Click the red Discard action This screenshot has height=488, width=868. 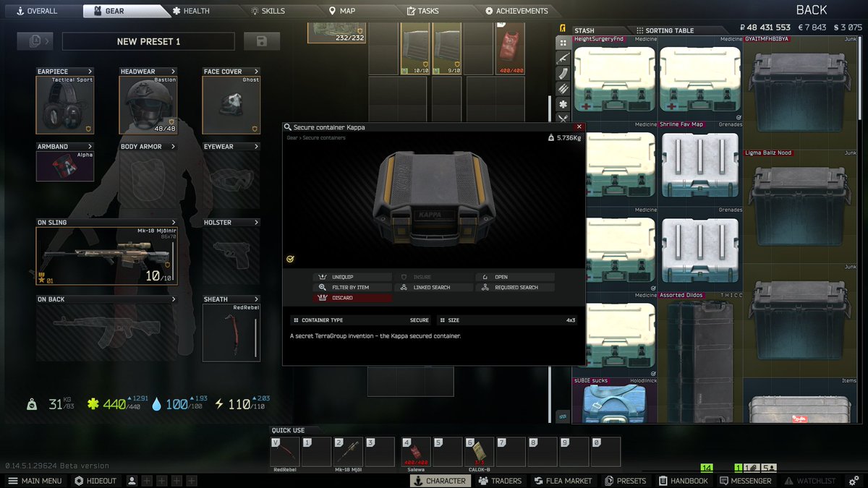352,298
